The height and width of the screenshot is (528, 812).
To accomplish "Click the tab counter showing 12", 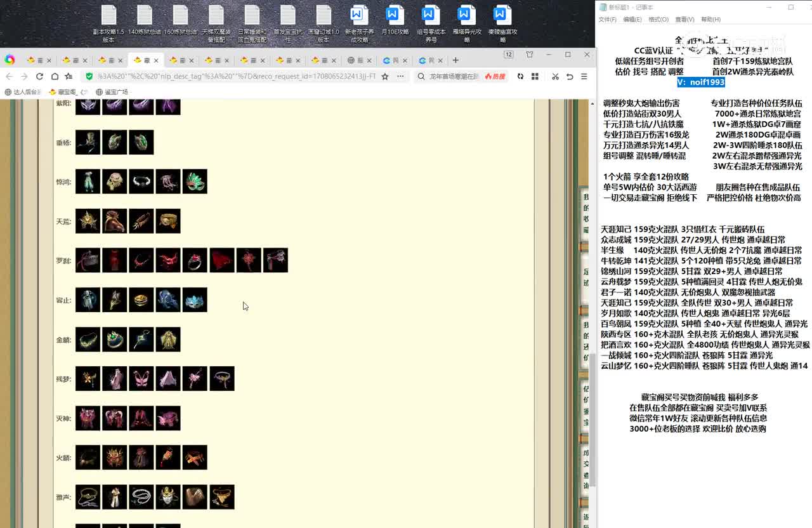I will tap(509, 55).
